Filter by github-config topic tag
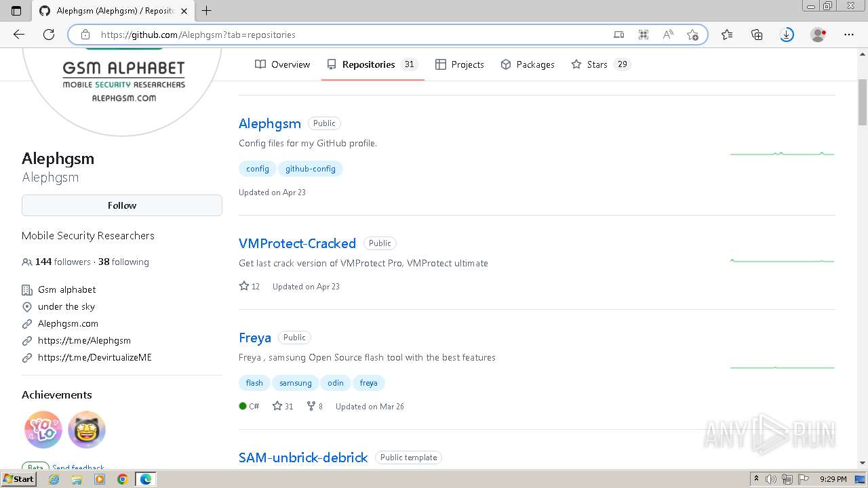The height and width of the screenshot is (488, 868). point(311,169)
